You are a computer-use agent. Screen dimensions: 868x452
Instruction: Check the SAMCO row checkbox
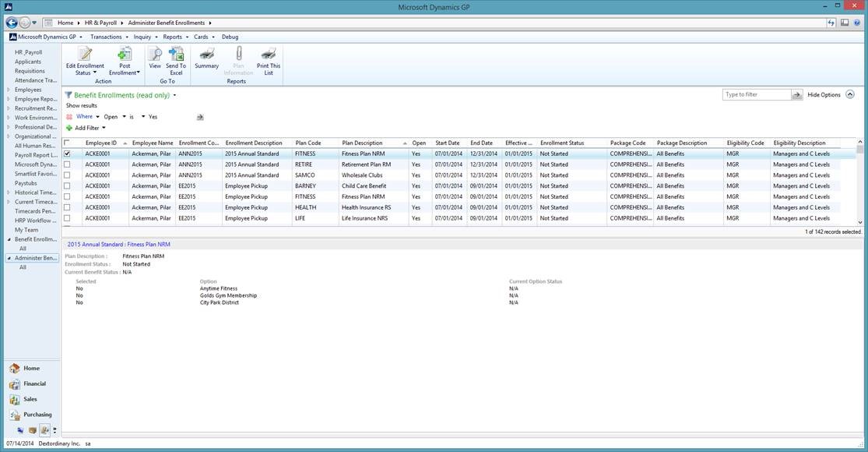[x=67, y=175]
